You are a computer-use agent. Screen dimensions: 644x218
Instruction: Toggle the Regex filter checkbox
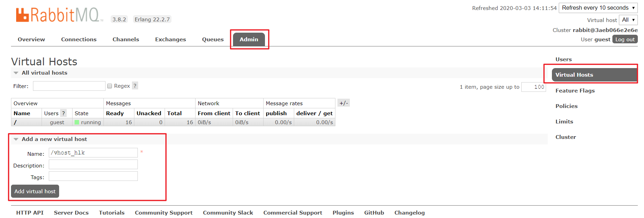[x=110, y=86]
